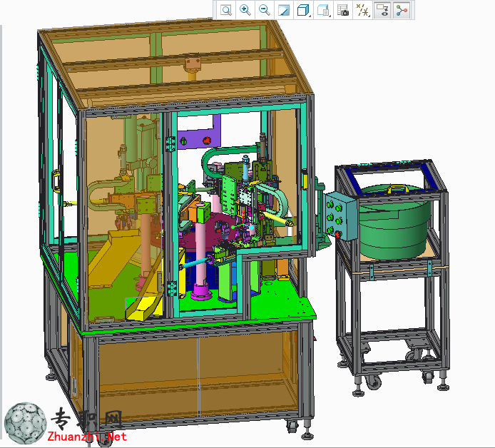Toggle the Spin Center button
The width and height of the screenshot is (495, 448).
click(x=402, y=10)
